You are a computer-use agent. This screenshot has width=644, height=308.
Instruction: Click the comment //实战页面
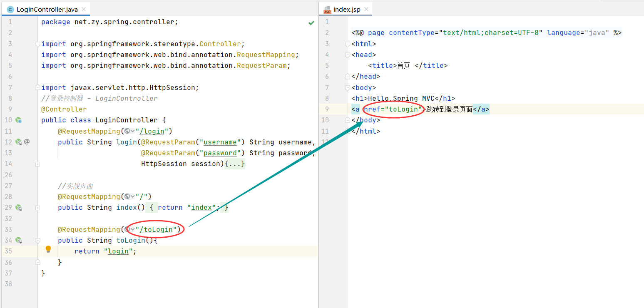tap(76, 186)
